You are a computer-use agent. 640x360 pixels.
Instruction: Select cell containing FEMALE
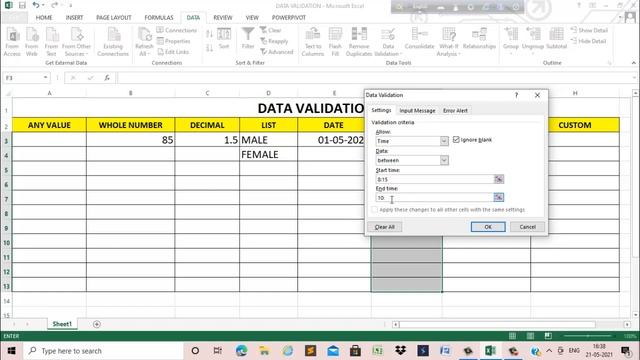coord(268,155)
